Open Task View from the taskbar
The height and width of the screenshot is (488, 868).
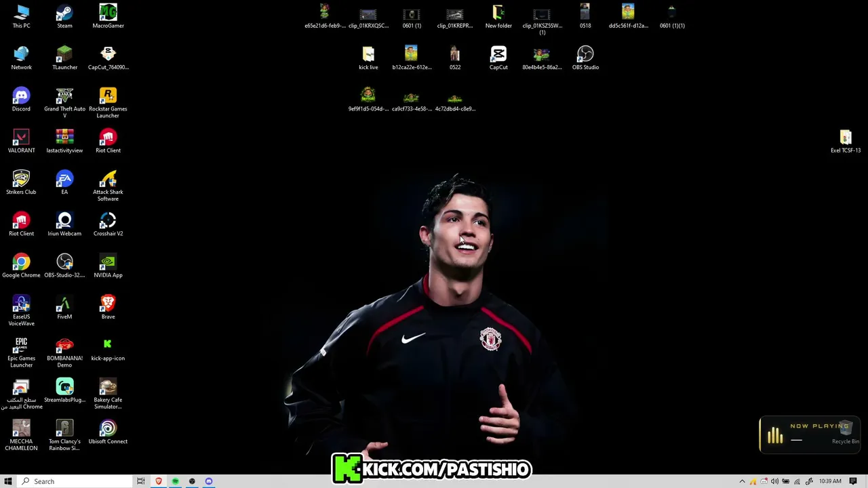coord(141,481)
